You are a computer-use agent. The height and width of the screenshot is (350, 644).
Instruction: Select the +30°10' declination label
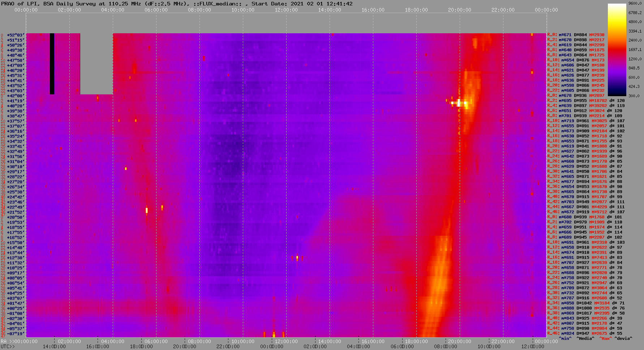(15, 167)
